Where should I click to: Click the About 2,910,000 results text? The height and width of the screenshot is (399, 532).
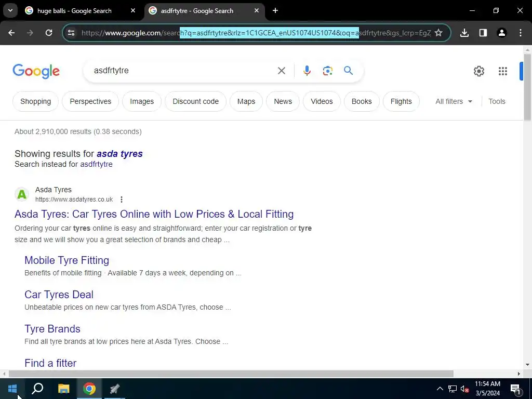pos(78,131)
